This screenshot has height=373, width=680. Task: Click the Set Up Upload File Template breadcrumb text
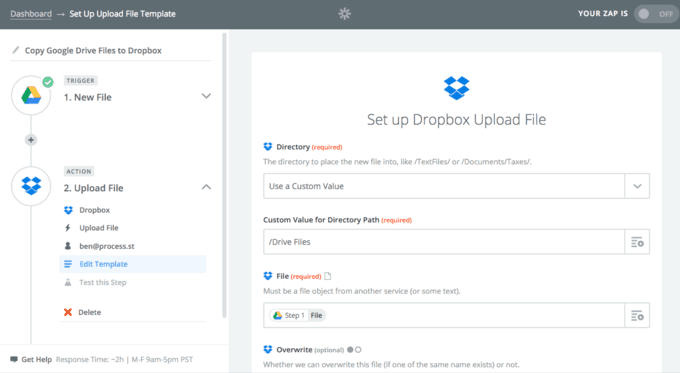122,14
